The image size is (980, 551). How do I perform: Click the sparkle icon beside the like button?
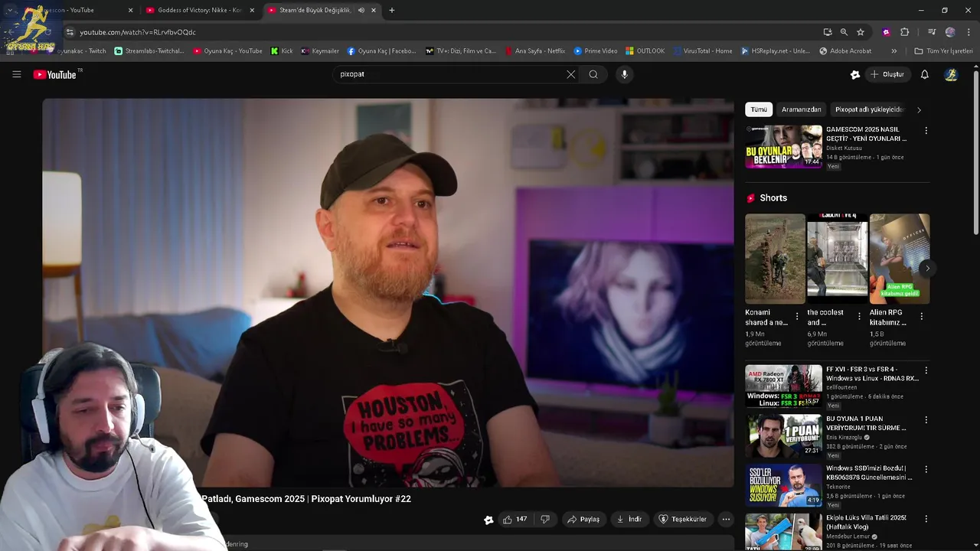[x=488, y=520]
